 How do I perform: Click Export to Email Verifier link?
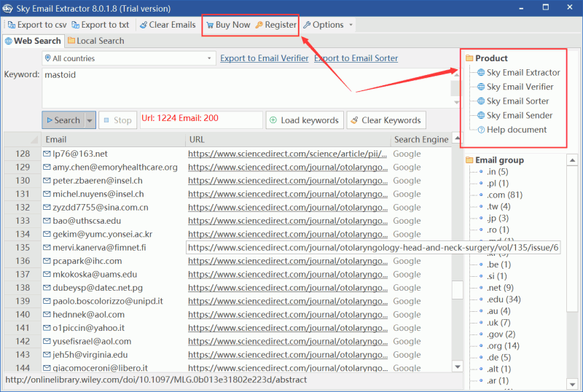[x=264, y=58]
